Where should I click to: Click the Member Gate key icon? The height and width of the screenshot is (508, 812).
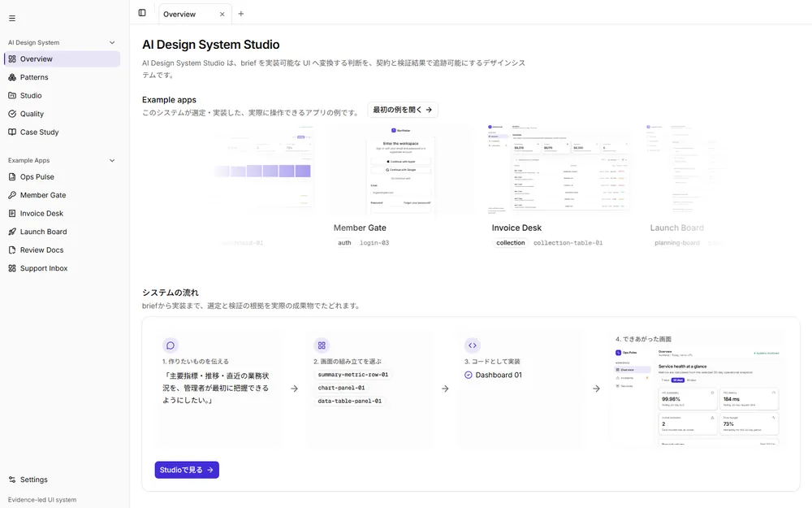click(12, 195)
